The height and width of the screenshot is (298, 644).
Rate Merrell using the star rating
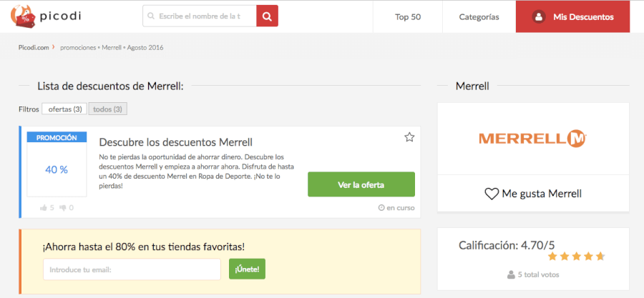(576, 257)
